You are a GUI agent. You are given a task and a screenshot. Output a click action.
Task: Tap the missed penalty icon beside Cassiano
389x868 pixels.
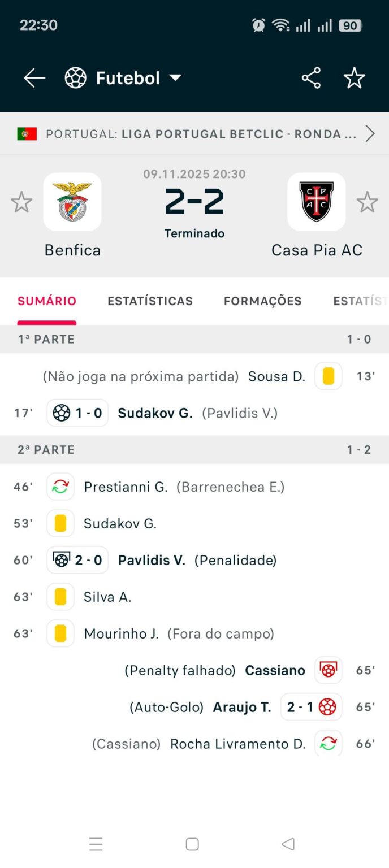[x=328, y=670]
